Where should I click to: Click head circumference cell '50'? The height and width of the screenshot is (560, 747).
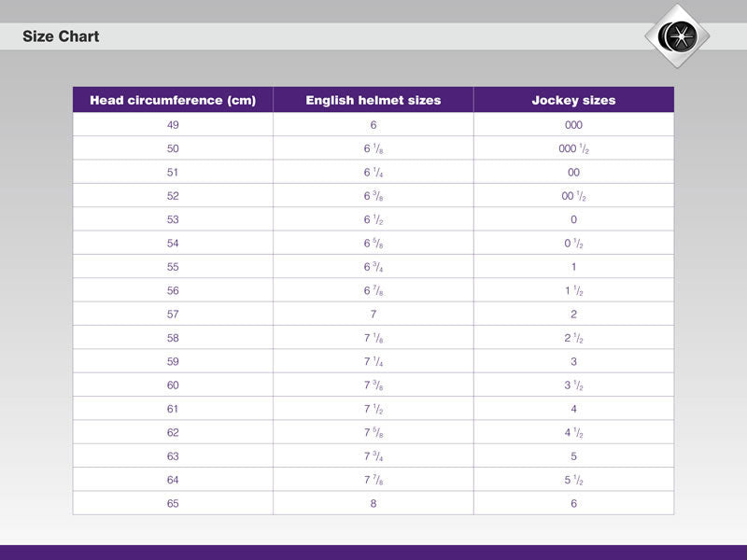pyautogui.click(x=173, y=148)
